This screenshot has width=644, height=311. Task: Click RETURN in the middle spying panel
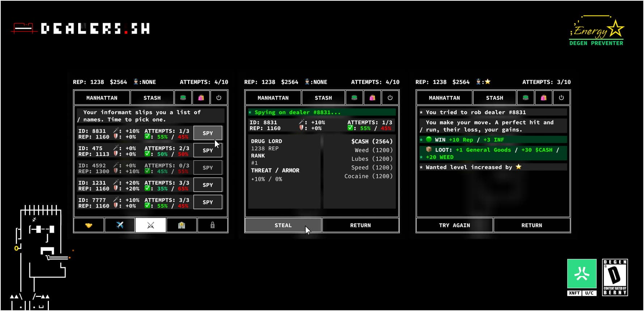pyautogui.click(x=360, y=225)
